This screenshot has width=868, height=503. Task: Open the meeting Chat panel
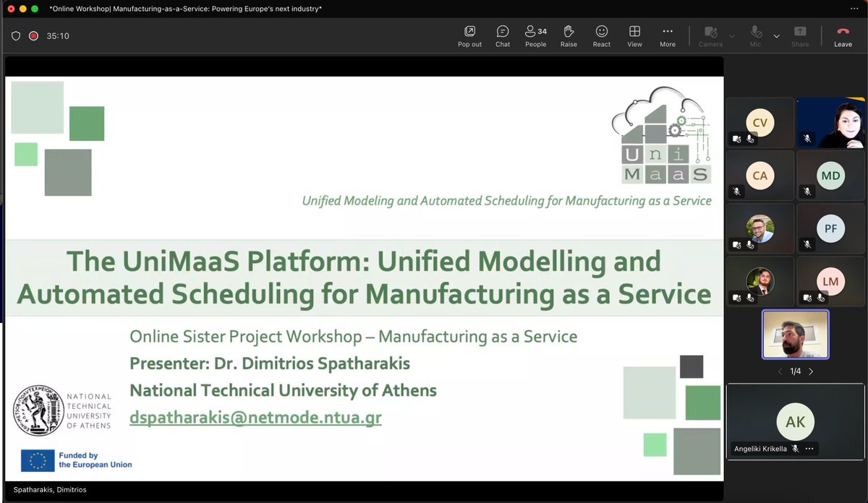pos(503,36)
